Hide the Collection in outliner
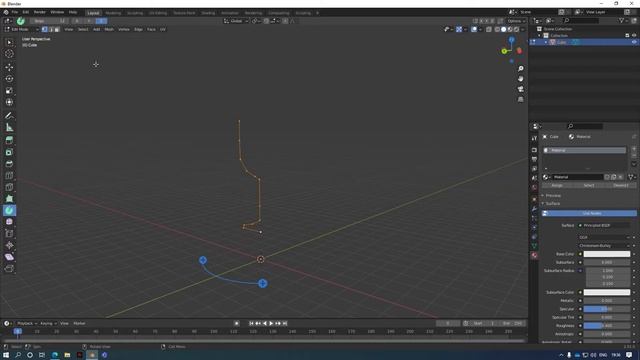The width and height of the screenshot is (640, 360). 634,36
